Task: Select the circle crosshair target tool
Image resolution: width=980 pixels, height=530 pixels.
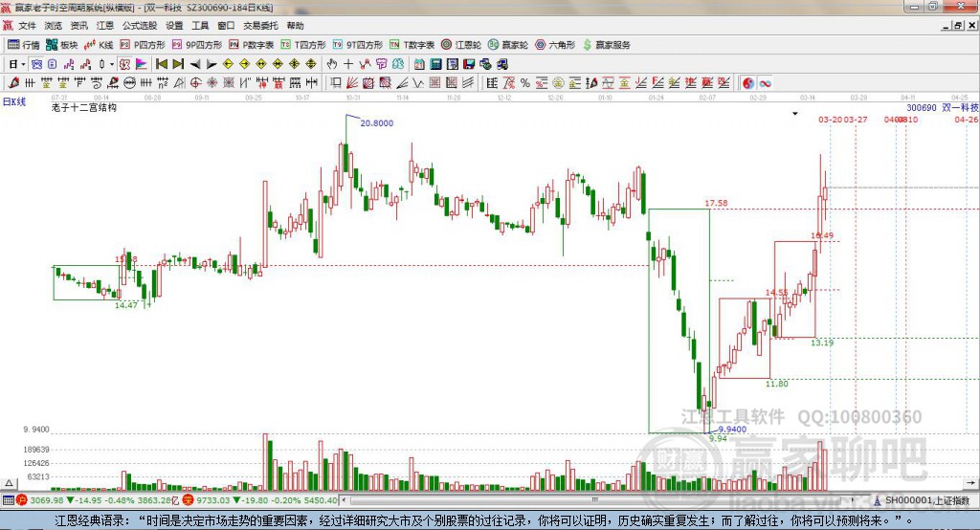Action: coord(195,83)
